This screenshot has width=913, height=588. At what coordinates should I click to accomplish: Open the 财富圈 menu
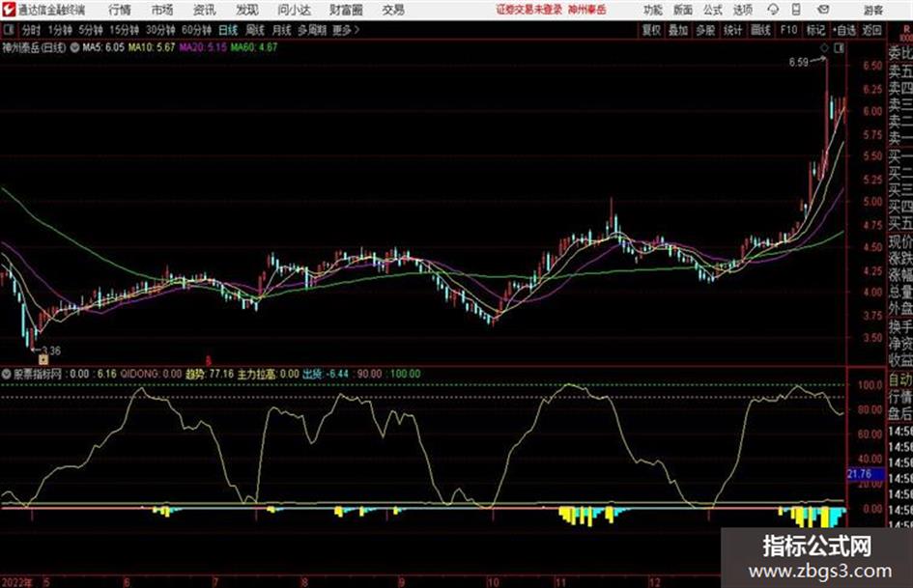click(346, 10)
